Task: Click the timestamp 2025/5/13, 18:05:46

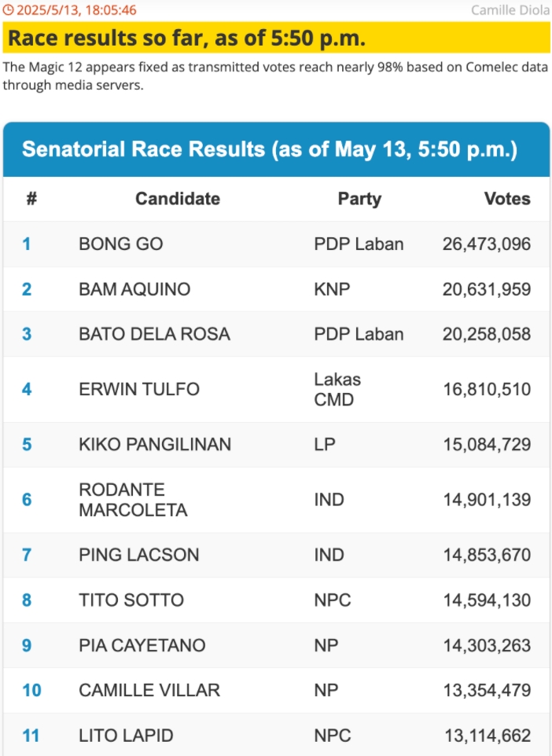Action: pyautogui.click(x=76, y=10)
